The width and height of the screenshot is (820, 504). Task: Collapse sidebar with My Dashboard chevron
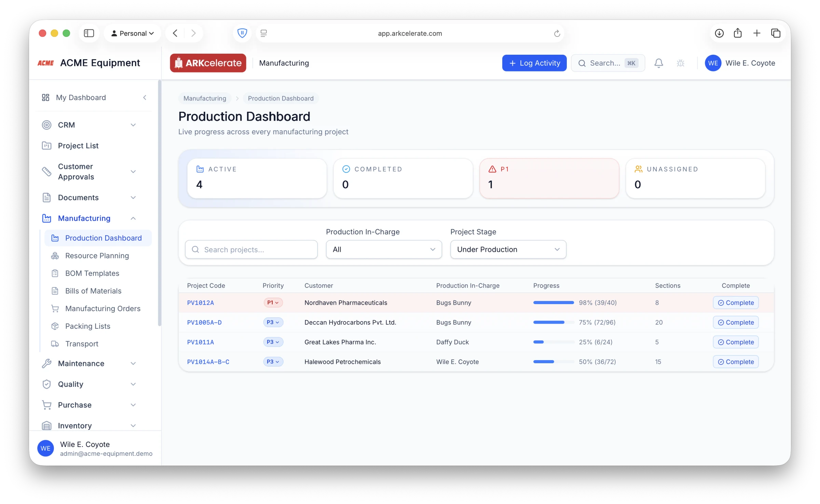click(145, 97)
